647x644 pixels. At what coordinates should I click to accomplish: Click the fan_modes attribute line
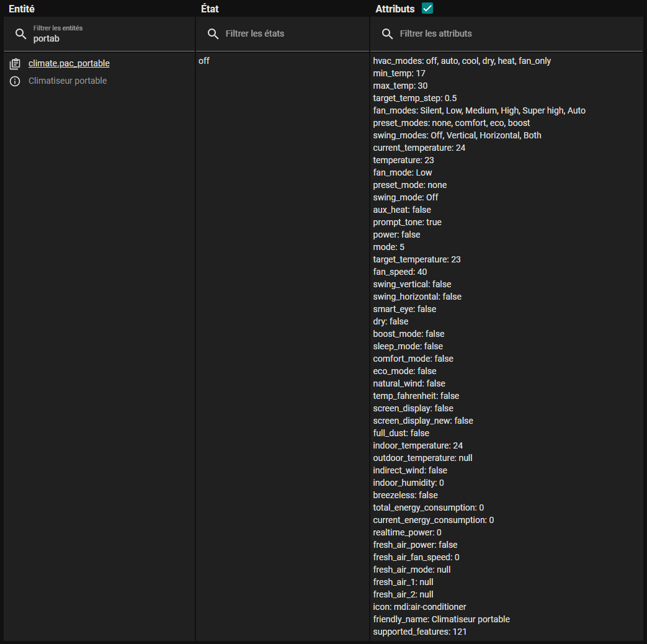479,110
